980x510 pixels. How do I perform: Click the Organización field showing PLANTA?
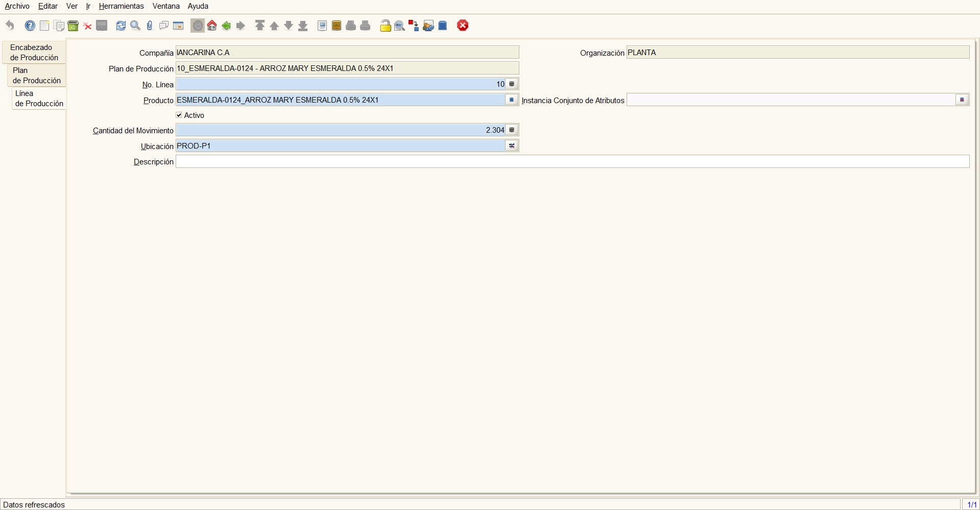pyautogui.click(x=798, y=53)
